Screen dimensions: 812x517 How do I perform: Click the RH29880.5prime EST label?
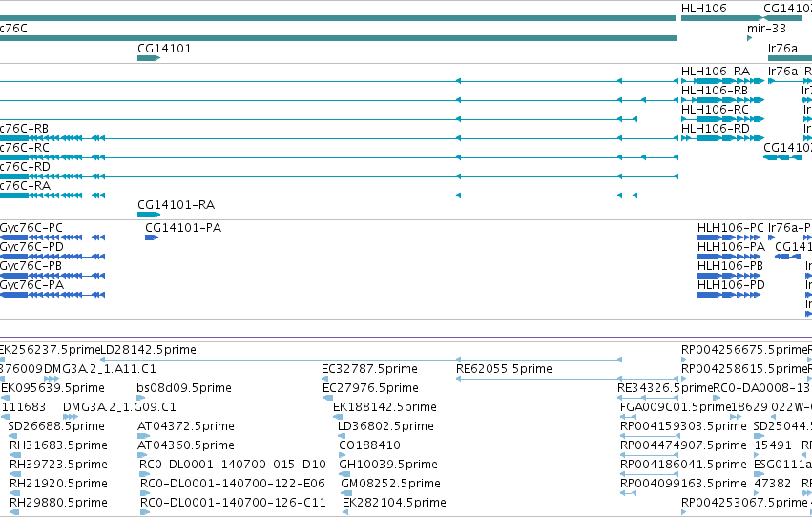(58, 503)
